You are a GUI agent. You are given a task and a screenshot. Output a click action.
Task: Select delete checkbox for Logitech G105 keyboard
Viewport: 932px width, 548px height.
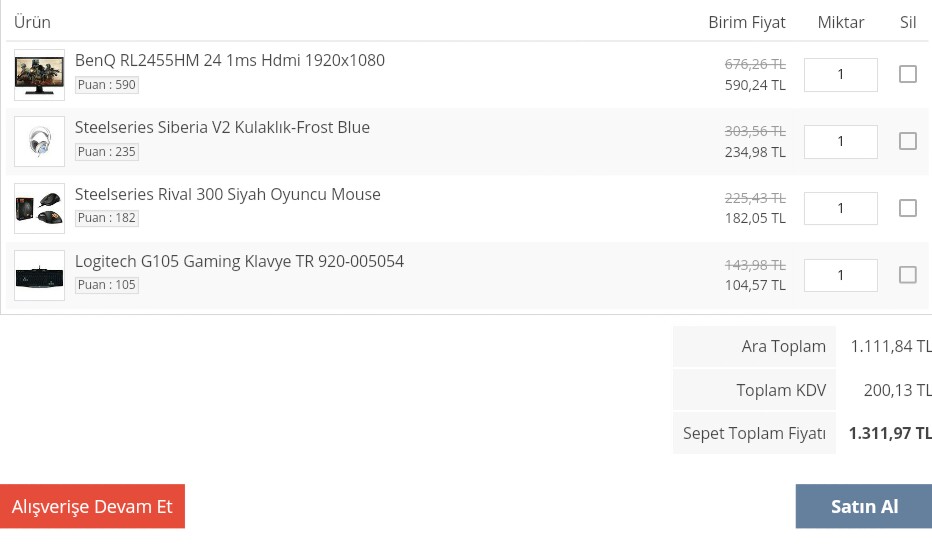(908, 275)
